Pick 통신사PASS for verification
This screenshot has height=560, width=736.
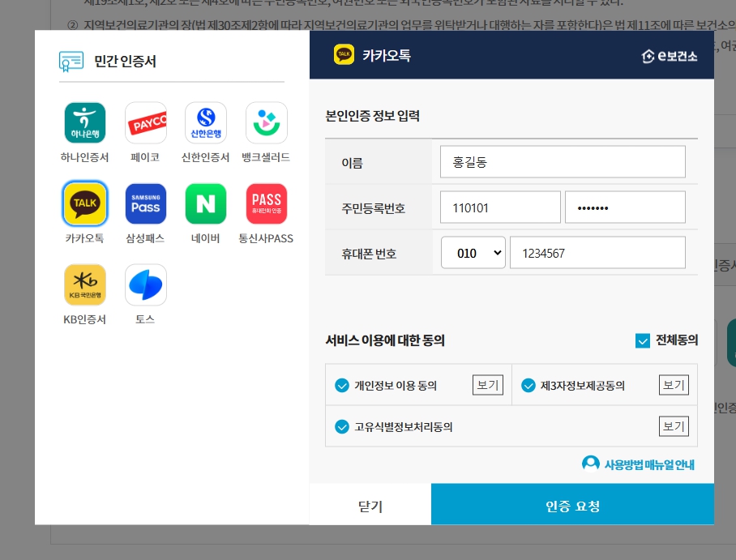[267, 203]
